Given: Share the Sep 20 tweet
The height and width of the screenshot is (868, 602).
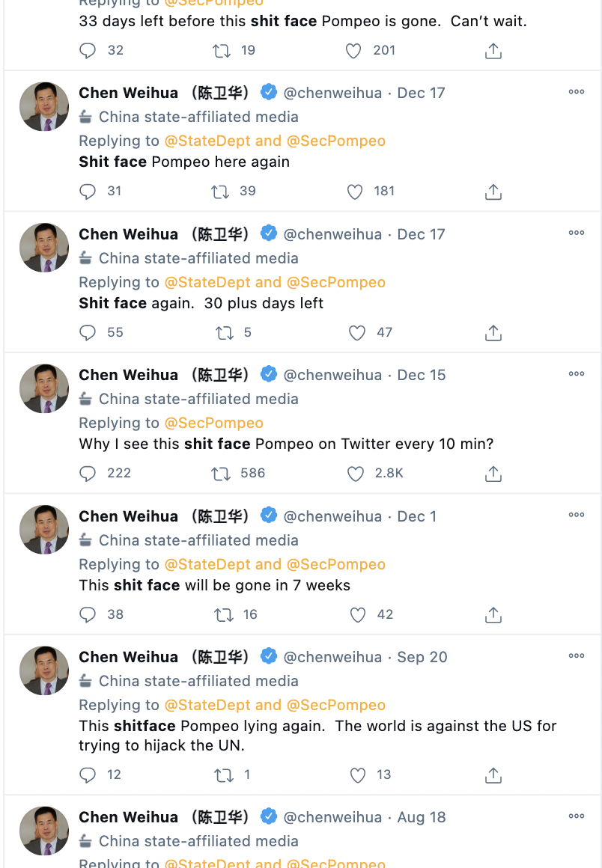Looking at the screenshot, I should tap(493, 775).
